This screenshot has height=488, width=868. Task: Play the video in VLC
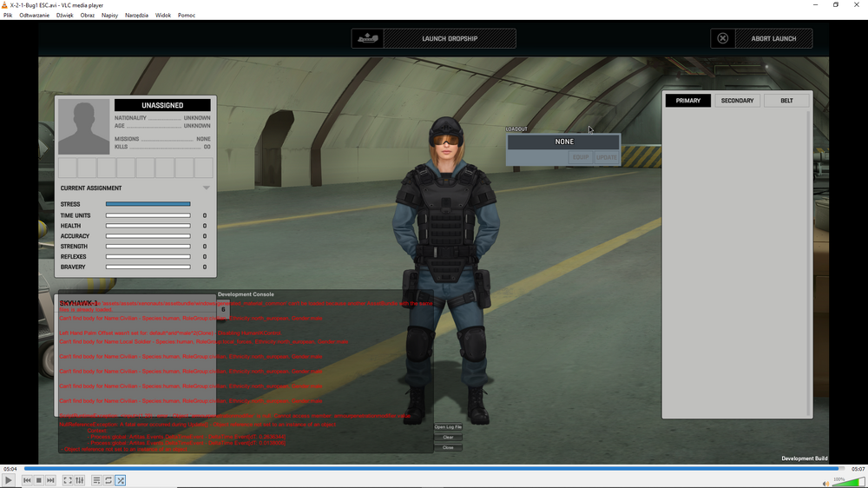click(9, 480)
